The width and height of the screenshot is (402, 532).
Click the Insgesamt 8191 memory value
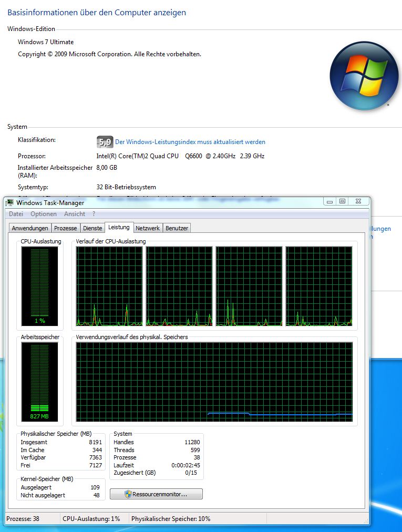(x=95, y=442)
